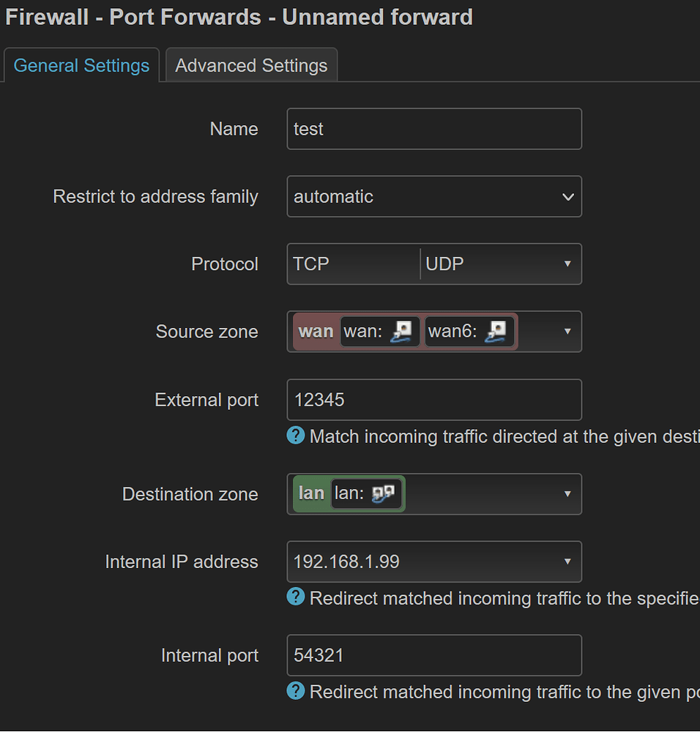Image resolution: width=700 pixels, height=732 pixels.
Task: Click the Internal port help icon
Action: pyautogui.click(x=296, y=692)
